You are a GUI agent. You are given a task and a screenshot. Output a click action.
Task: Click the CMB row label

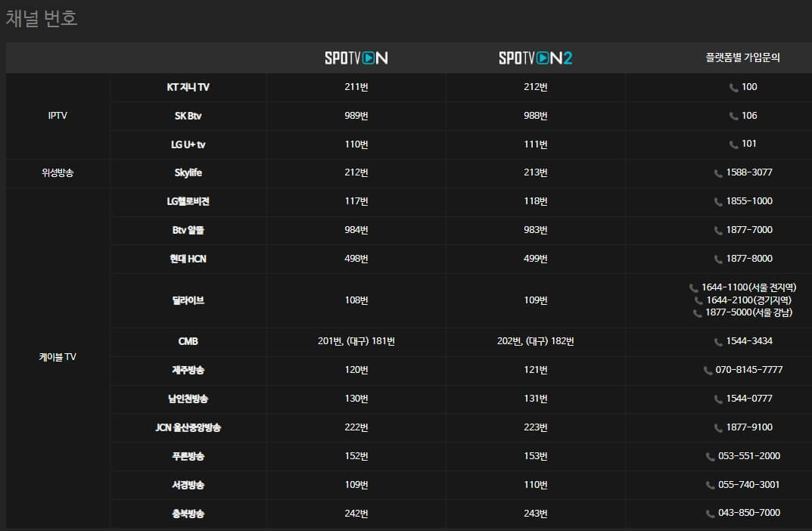click(188, 342)
